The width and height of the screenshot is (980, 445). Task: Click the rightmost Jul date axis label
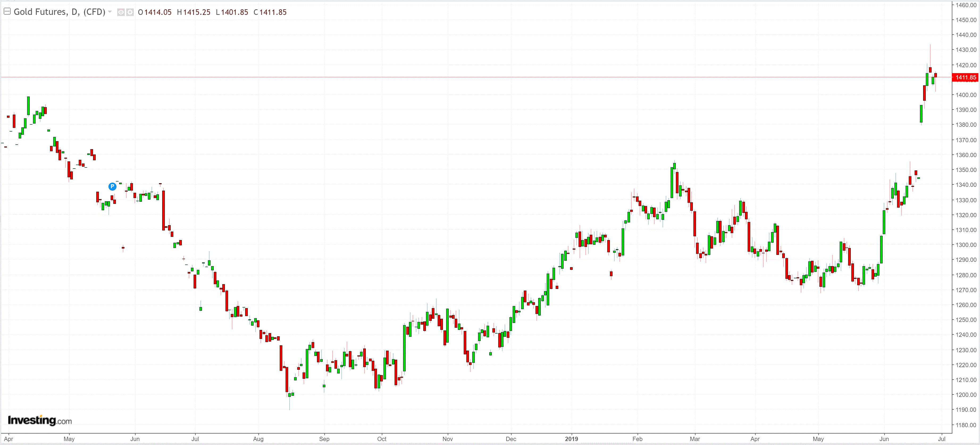[x=941, y=439]
